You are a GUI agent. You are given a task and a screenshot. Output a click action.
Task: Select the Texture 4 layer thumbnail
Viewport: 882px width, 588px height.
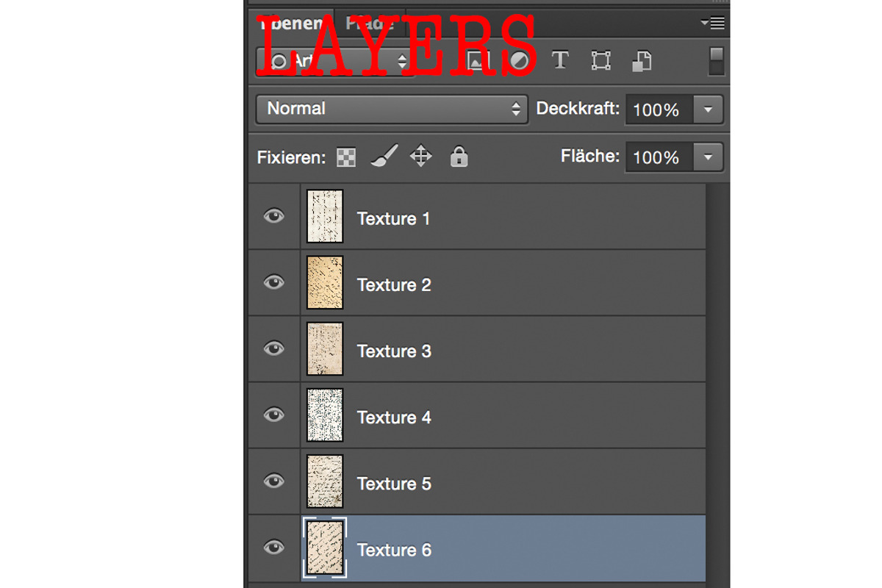325,415
